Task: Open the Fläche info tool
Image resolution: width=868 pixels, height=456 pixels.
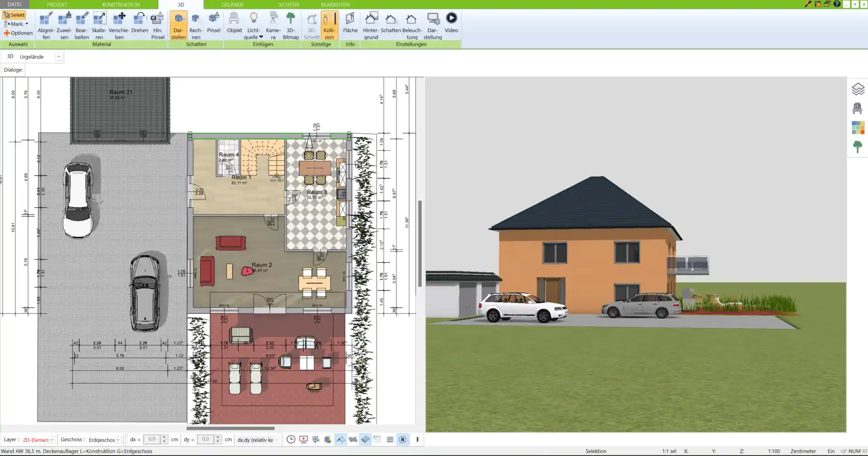Action: pyautogui.click(x=350, y=24)
